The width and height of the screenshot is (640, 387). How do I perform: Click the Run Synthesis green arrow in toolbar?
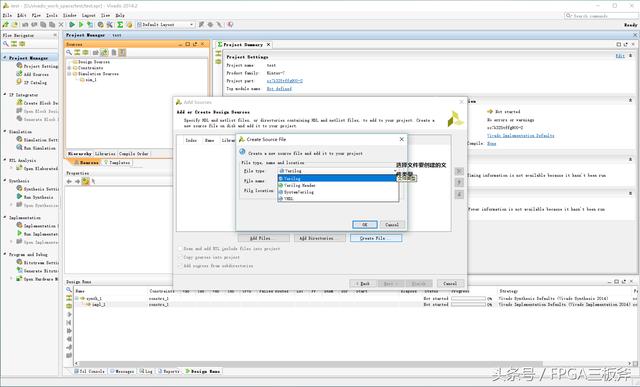[x=72, y=24]
